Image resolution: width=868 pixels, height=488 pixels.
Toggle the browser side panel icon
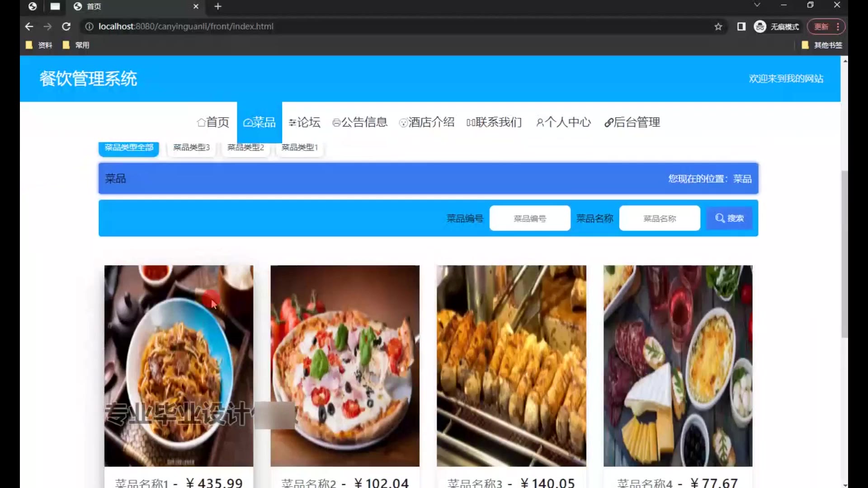coord(741,27)
